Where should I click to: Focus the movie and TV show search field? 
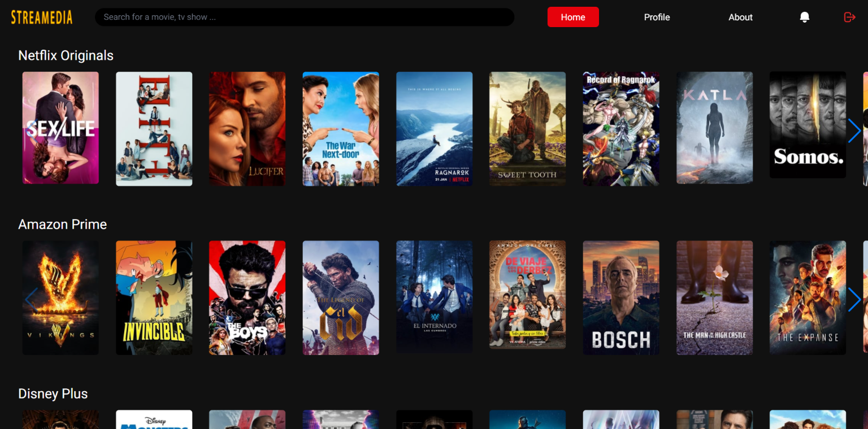coord(305,17)
